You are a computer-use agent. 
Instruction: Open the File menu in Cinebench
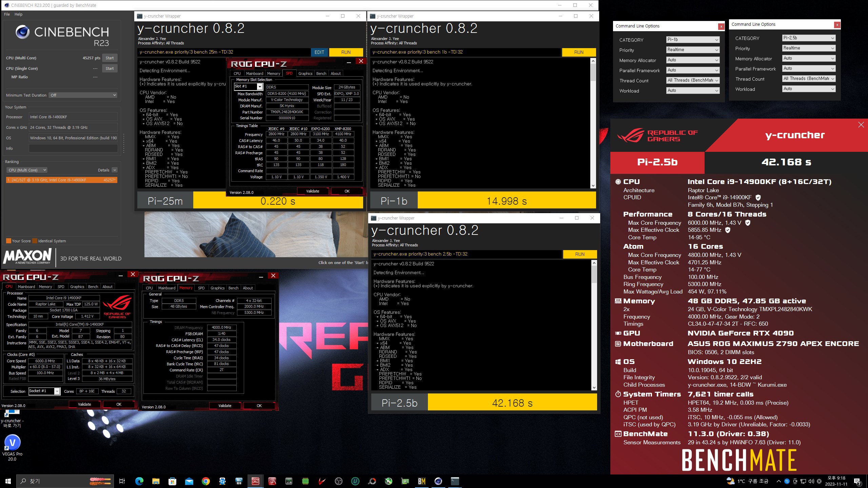(7, 14)
